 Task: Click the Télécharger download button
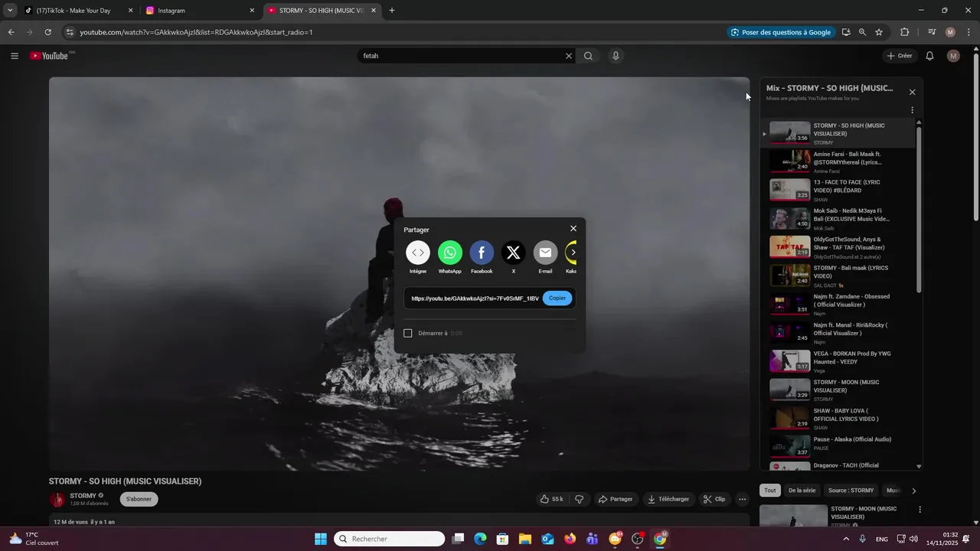pos(668,499)
